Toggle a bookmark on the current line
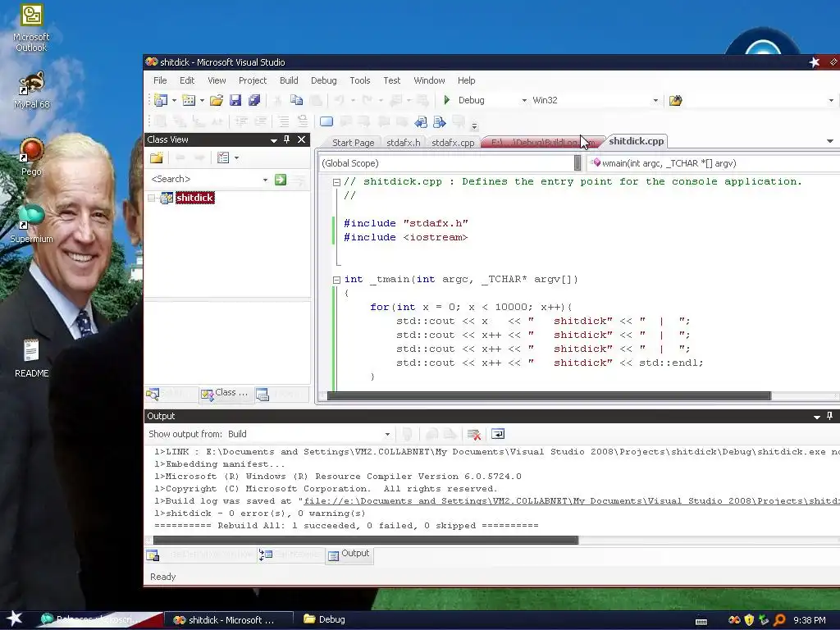The height and width of the screenshot is (630, 840). [326, 122]
